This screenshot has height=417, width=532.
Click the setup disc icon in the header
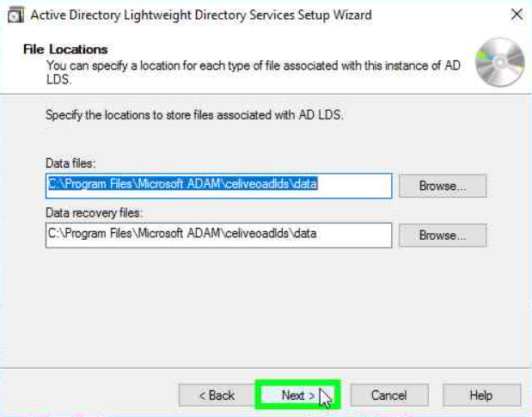(x=499, y=63)
